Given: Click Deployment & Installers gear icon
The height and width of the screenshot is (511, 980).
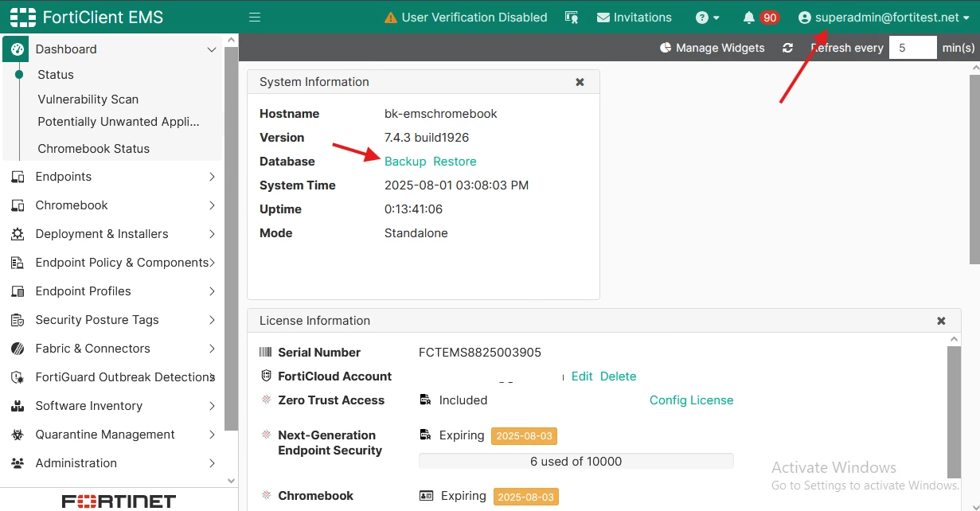Looking at the screenshot, I should pos(18,235).
